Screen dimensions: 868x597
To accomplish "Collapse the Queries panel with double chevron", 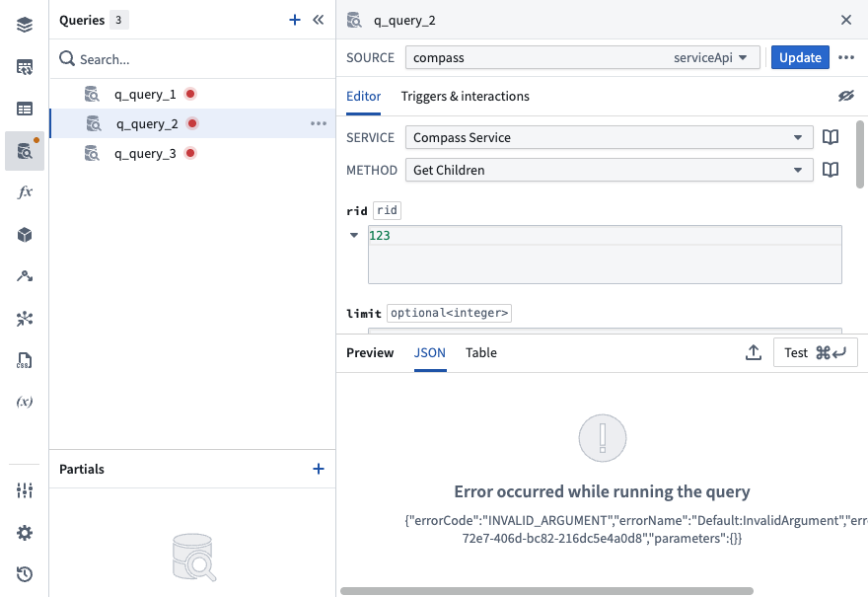I will 318,20.
